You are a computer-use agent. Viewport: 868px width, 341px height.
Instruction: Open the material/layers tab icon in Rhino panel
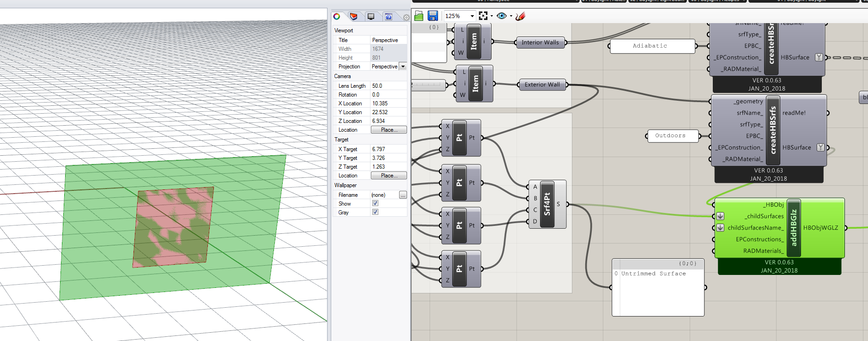(353, 17)
